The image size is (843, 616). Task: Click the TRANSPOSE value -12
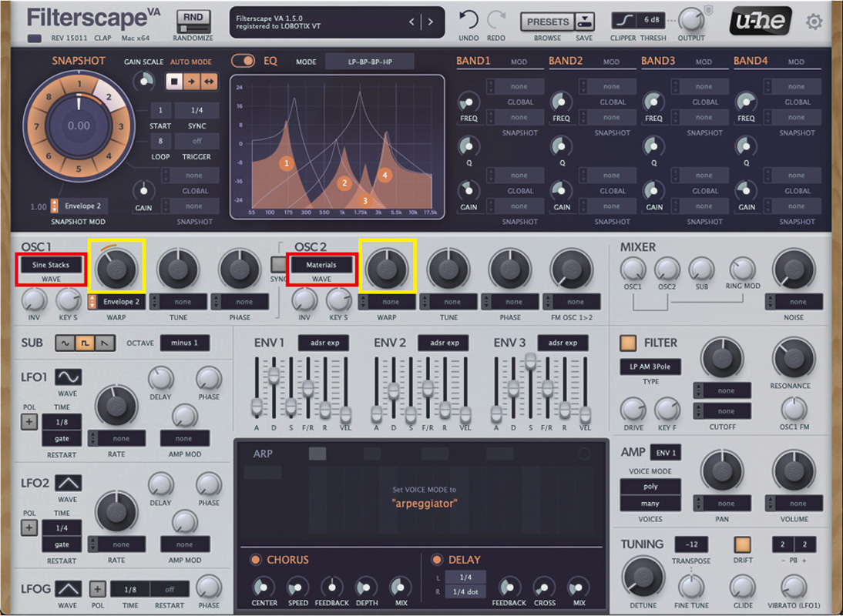coord(691,544)
